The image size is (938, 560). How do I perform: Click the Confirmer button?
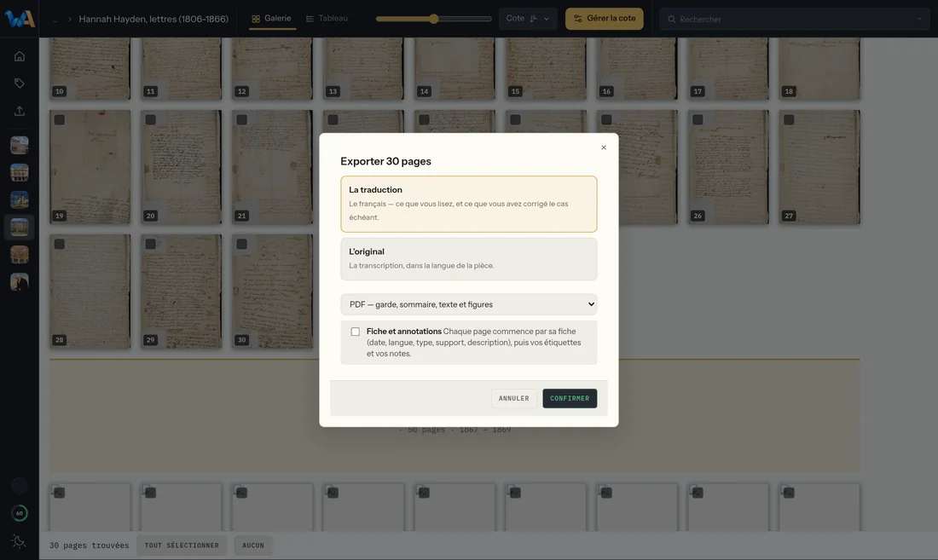point(570,398)
